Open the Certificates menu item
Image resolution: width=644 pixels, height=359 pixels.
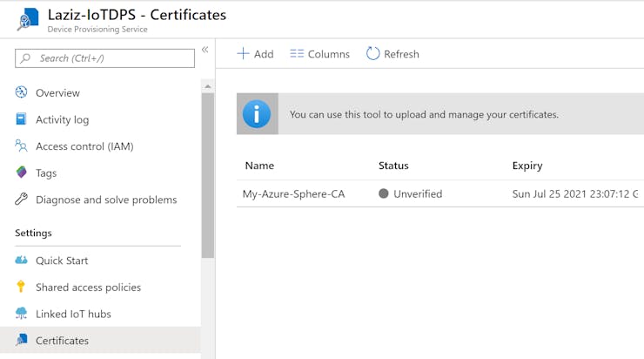(x=62, y=341)
